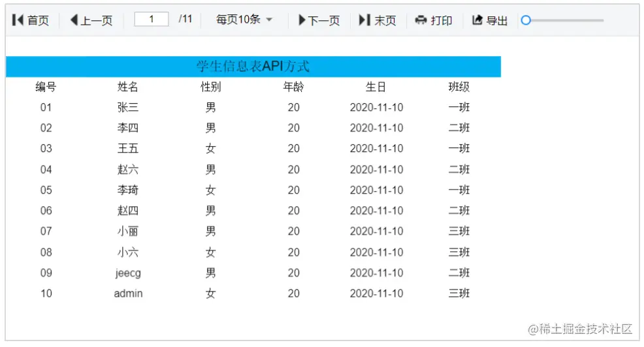Click the page number input field
Viewport: 644px width, 347px height.
click(x=152, y=19)
